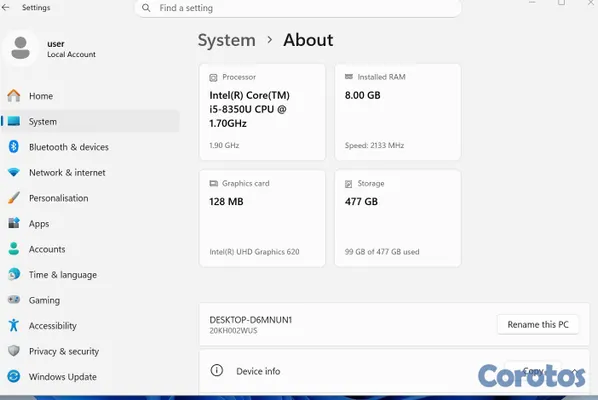Click System in the breadcrumb
The image size is (598, 400).
pyautogui.click(x=227, y=40)
